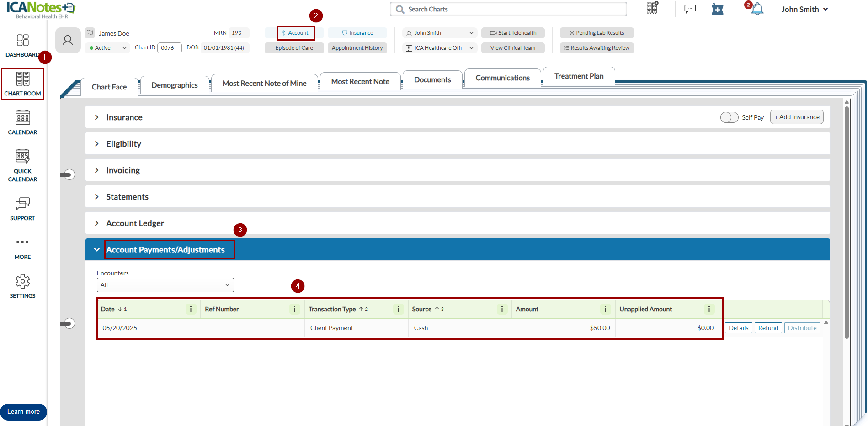Start Telehealth session
This screenshot has height=426, width=868.
point(513,33)
